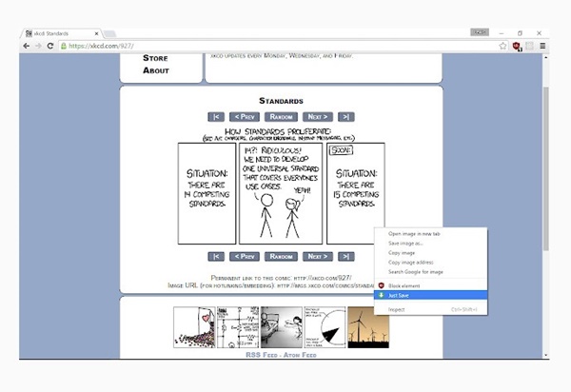Click the browser Back arrow
The width and height of the screenshot is (571, 392).
point(27,46)
